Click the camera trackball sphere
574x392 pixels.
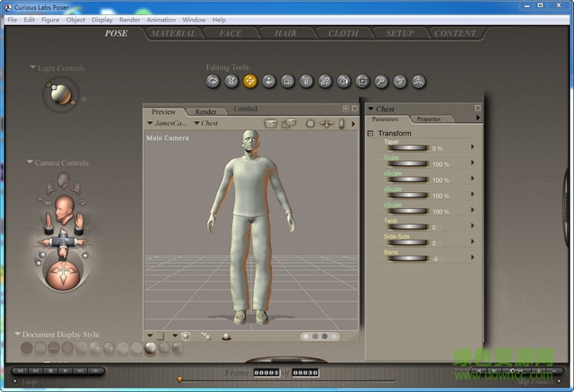pyautogui.click(x=64, y=273)
